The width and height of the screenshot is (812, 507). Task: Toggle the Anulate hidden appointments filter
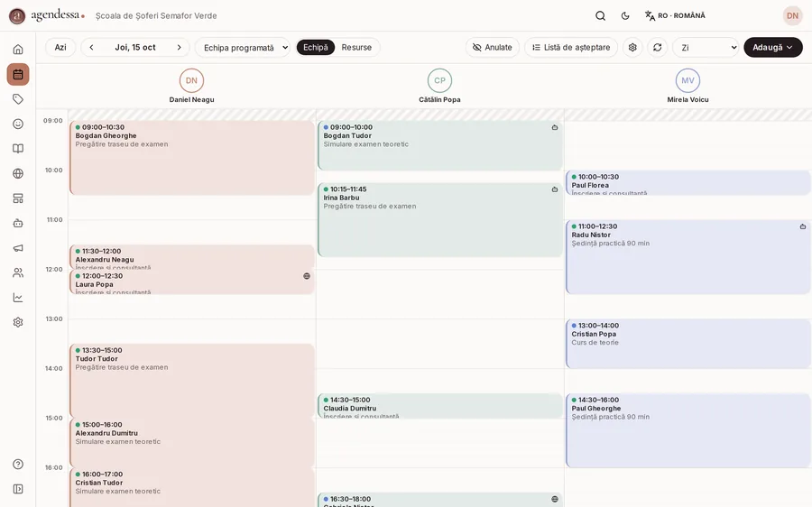[x=493, y=47]
